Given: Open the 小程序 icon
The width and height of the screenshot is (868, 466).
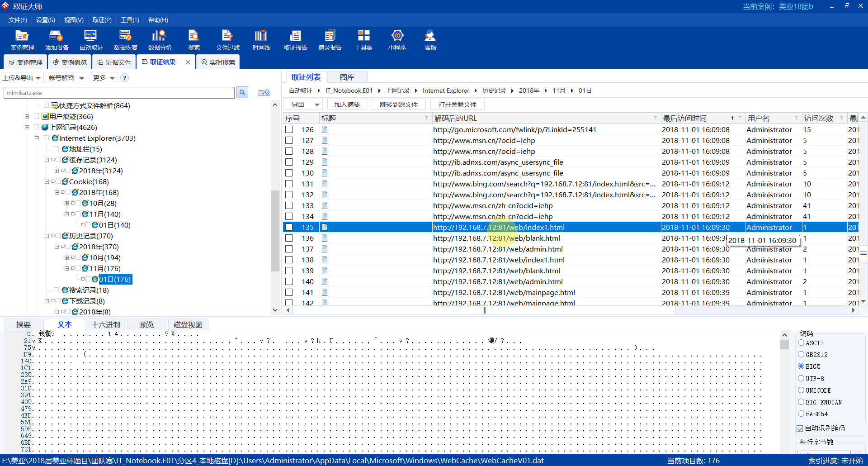Looking at the screenshot, I should (x=397, y=40).
